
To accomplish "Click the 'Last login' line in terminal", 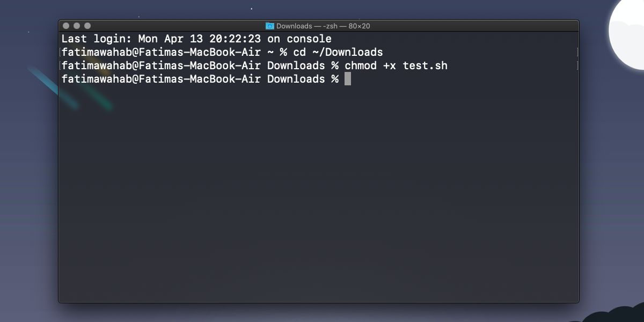I will tap(196, 39).
